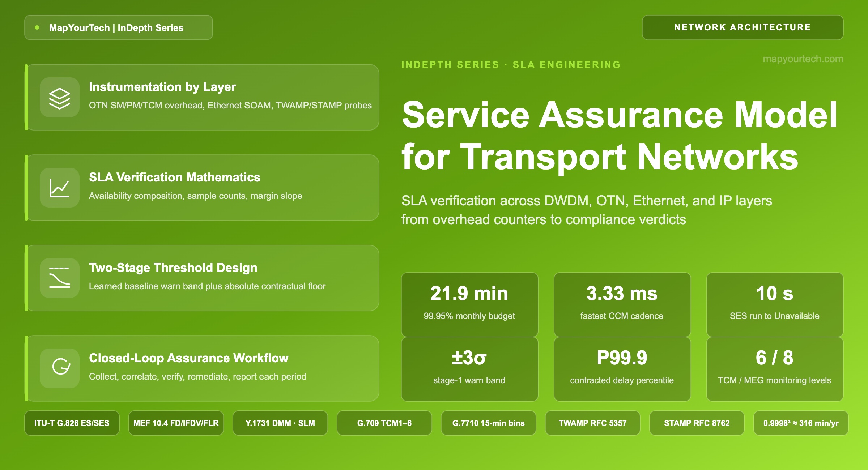
Task: Click '99.95% monthly budget' label
Action: click(469, 316)
